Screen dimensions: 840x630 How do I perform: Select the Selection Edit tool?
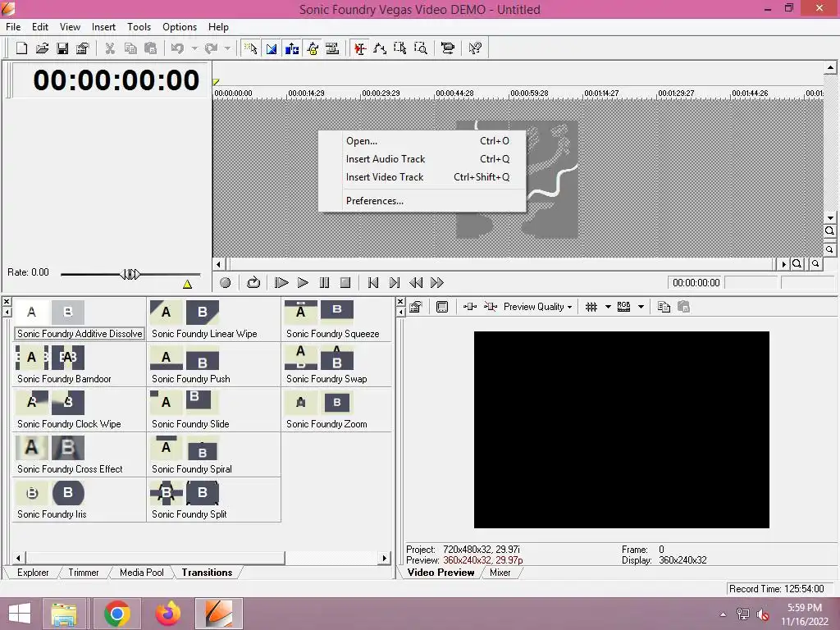(x=400, y=48)
